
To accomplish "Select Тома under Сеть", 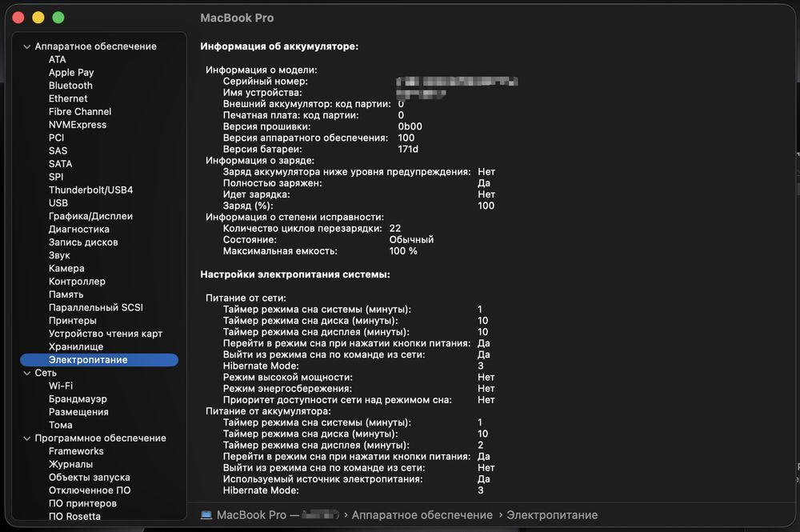I will (60, 425).
